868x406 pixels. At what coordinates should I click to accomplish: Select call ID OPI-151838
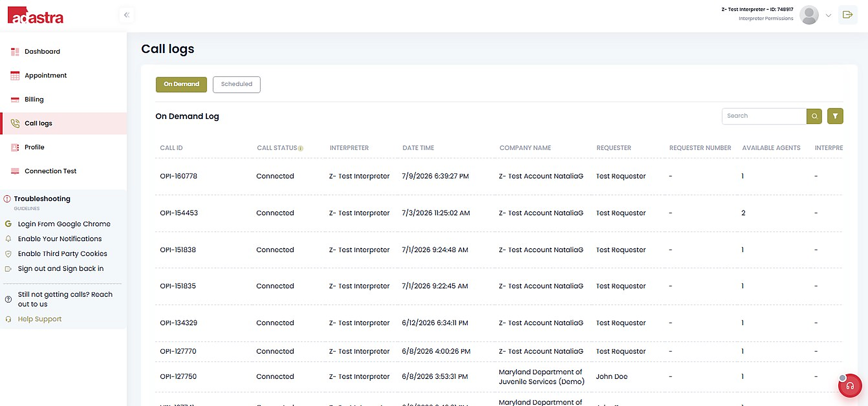click(178, 250)
